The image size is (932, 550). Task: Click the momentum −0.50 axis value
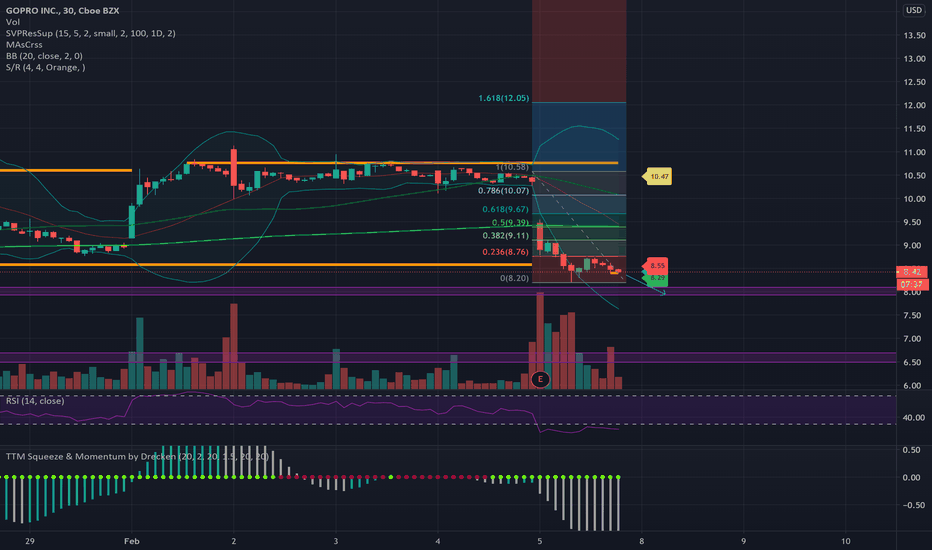click(x=912, y=505)
